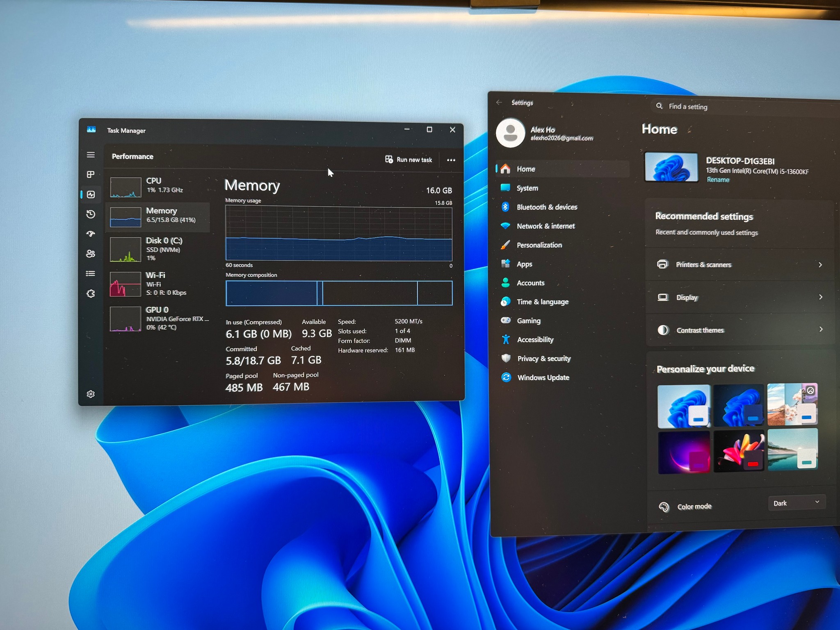Click the 9.3 GB Available value
The image size is (840, 630).
[x=317, y=333]
